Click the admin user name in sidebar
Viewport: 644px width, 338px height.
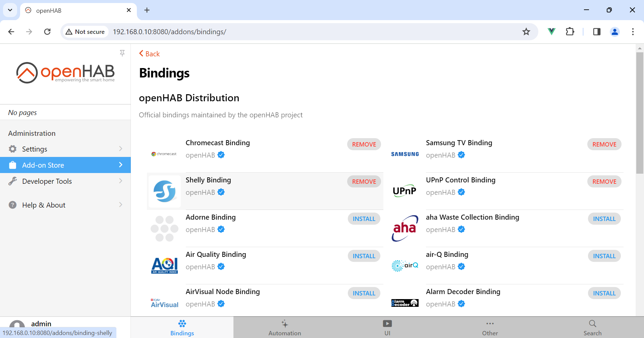point(41,324)
